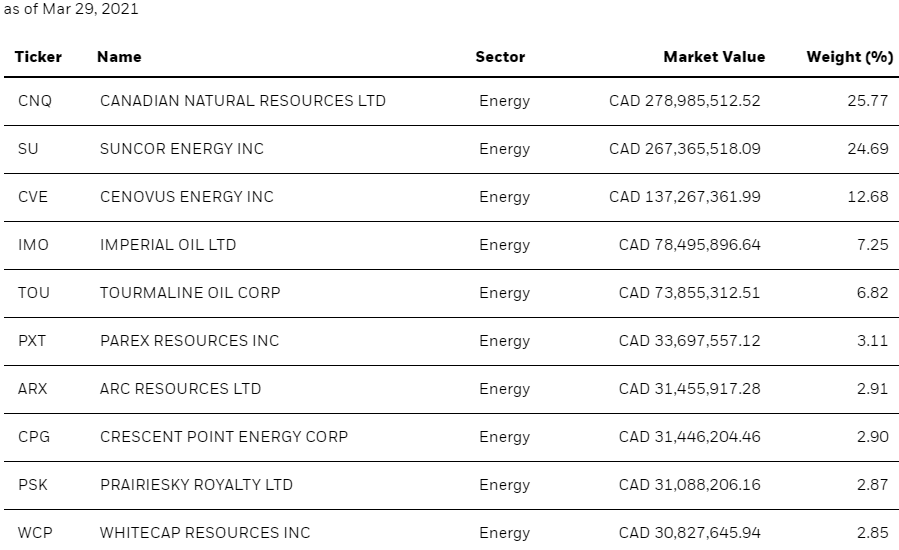Screen dimensions: 899x550
Task: Click the 25.77 weight value
Action: tap(867, 101)
